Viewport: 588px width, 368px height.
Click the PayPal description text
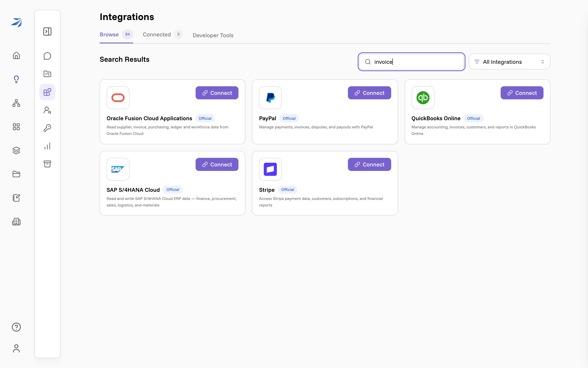pyautogui.click(x=316, y=127)
